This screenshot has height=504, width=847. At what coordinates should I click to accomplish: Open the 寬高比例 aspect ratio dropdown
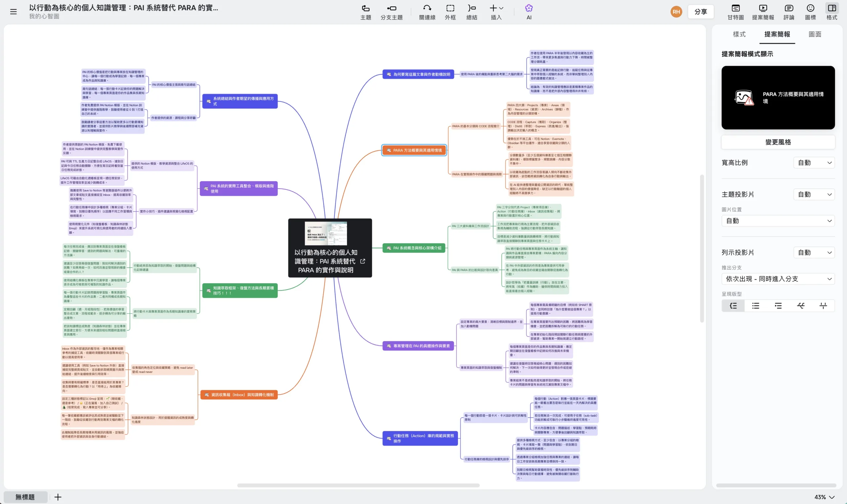point(813,162)
